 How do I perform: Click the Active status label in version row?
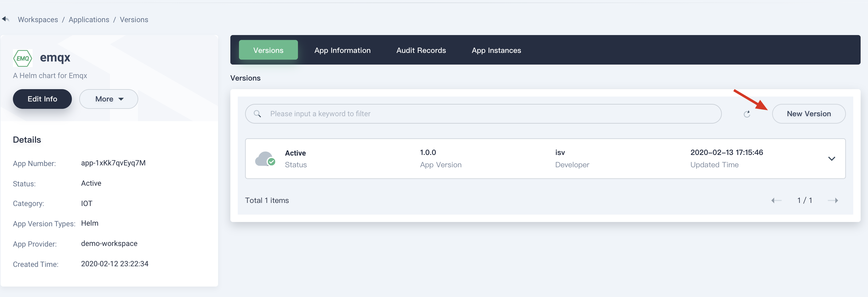coord(295,153)
